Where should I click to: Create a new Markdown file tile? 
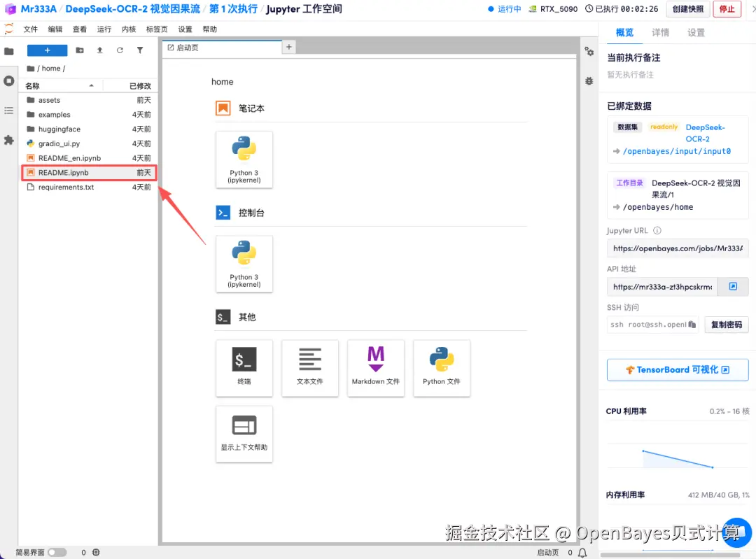(376, 368)
